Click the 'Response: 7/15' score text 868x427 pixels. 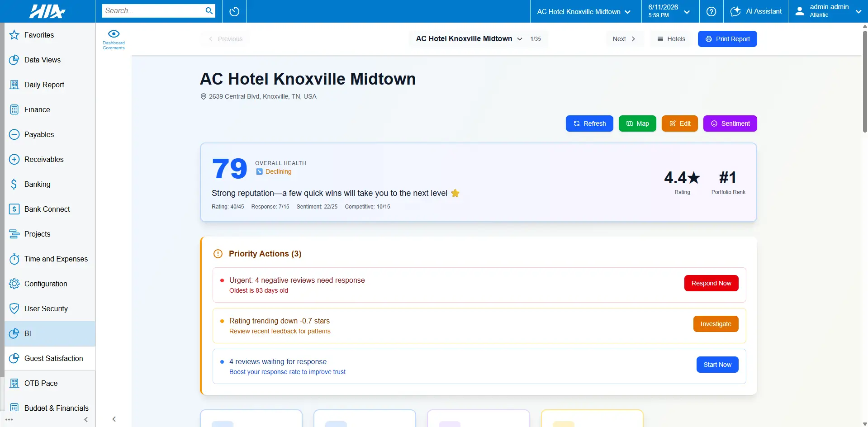(x=270, y=207)
